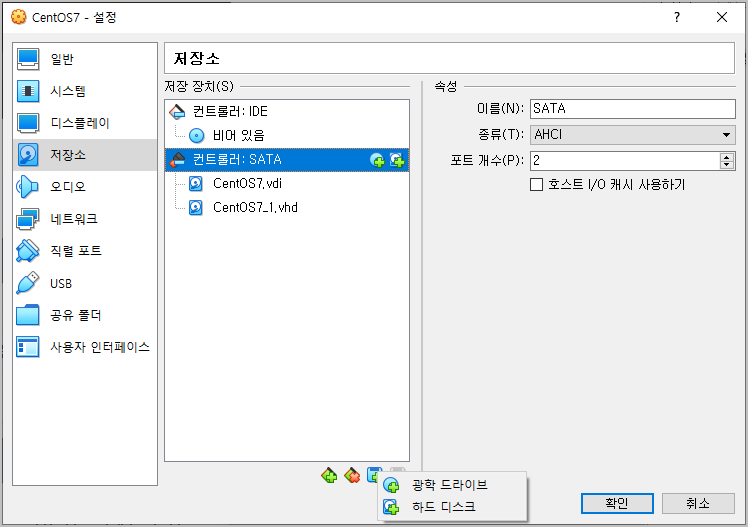Decrease 포트 개수 with the down arrow

tap(727, 165)
